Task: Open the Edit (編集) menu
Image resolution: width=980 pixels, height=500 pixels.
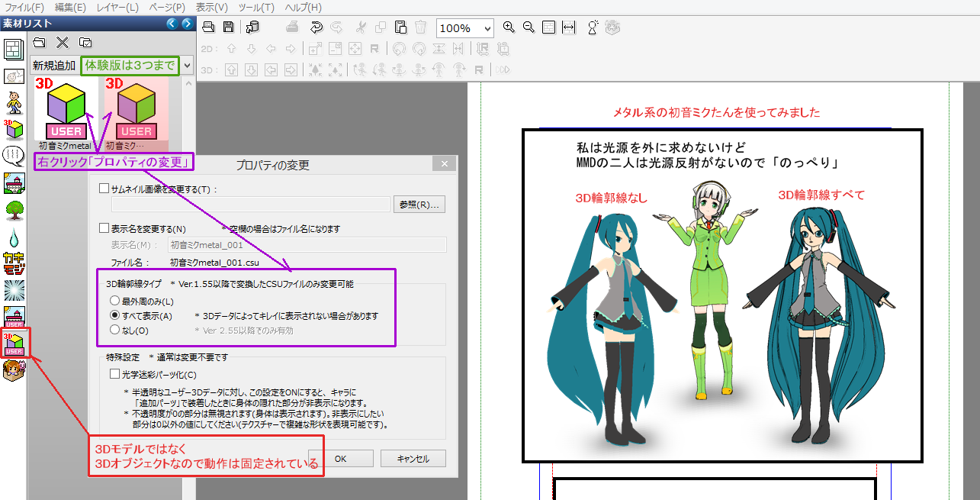Action: [70, 7]
